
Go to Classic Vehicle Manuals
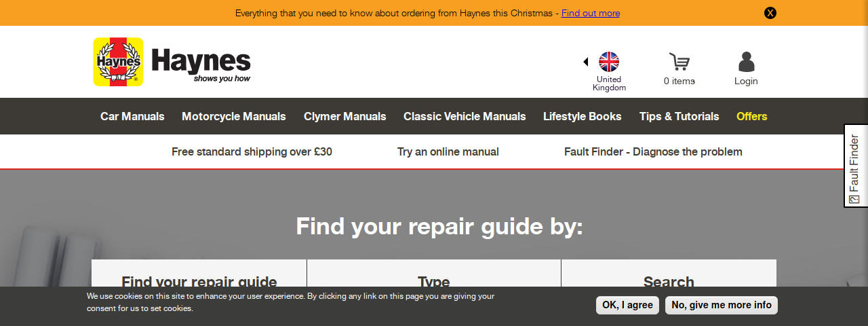click(465, 116)
